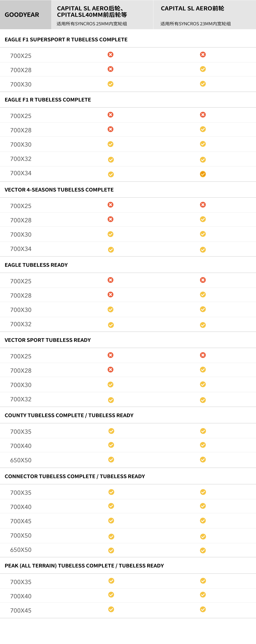Click yellow check for County 650X50 under 23MM column
The height and width of the screenshot is (644, 256).
click(203, 459)
